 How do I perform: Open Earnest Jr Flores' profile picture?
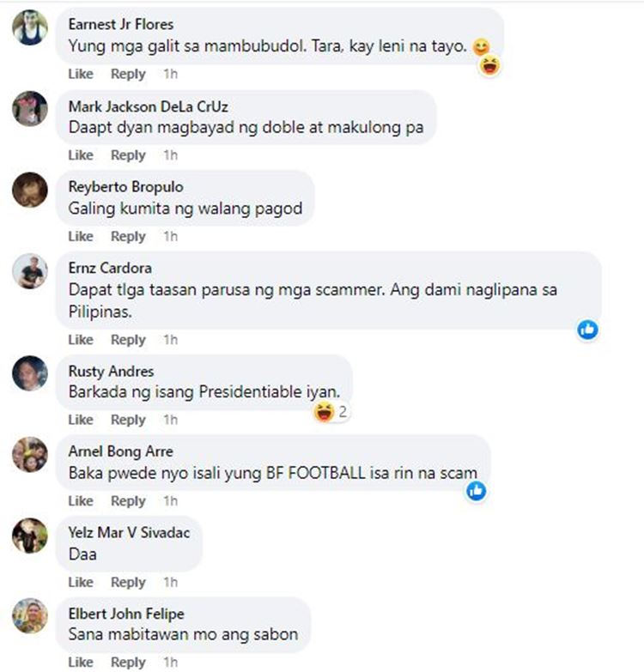tap(30, 27)
